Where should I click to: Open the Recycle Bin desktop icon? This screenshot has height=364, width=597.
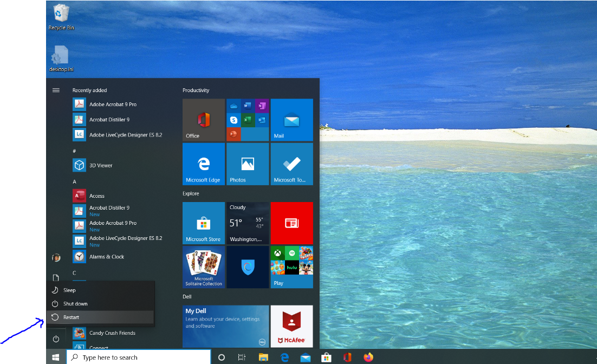pyautogui.click(x=61, y=17)
